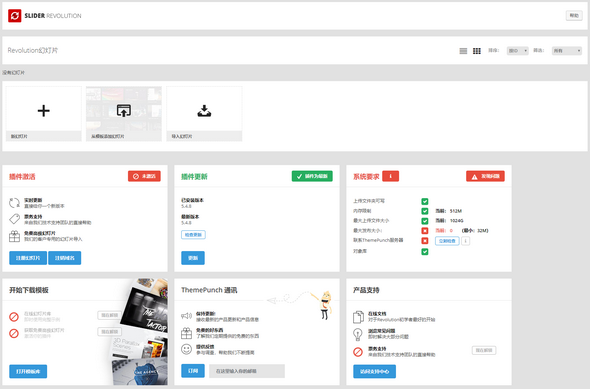Click the 1024G upload size value
This screenshot has width=590, height=389.
[457, 221]
